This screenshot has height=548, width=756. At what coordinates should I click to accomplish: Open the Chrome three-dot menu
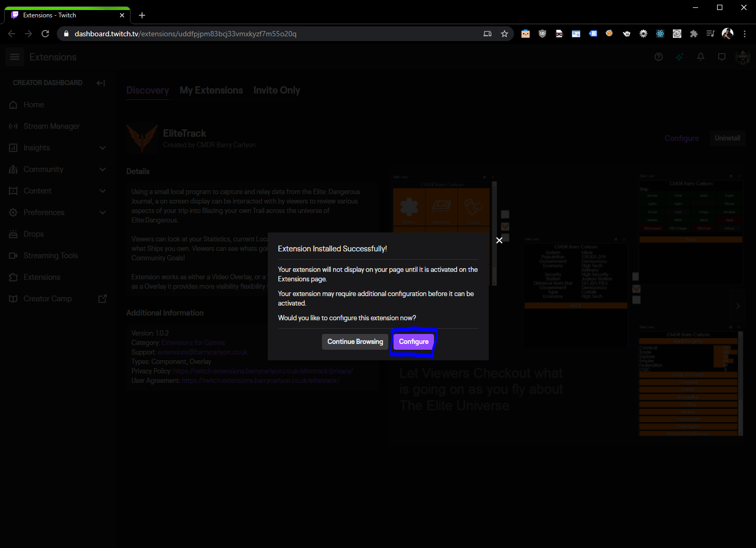click(x=744, y=34)
